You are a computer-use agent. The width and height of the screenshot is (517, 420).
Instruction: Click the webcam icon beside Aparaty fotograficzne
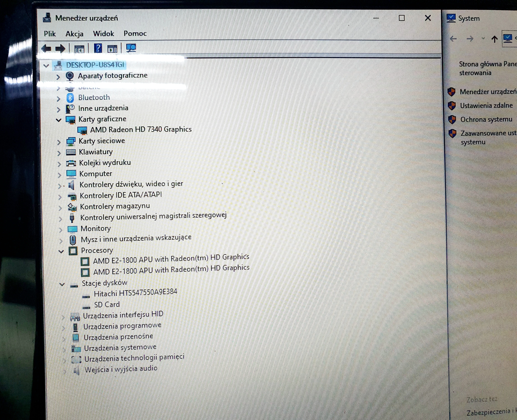(70, 76)
